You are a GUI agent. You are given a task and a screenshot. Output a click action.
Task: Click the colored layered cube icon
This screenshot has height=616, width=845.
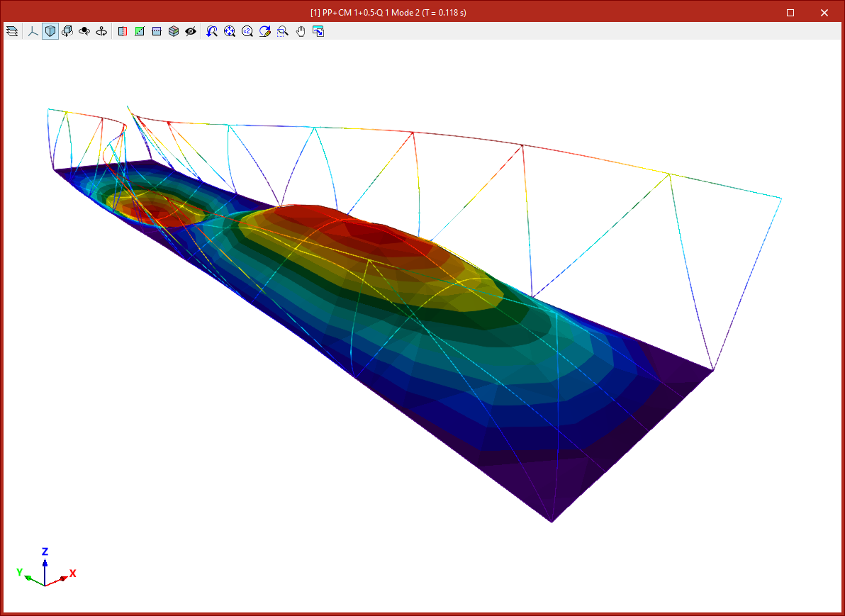click(174, 31)
